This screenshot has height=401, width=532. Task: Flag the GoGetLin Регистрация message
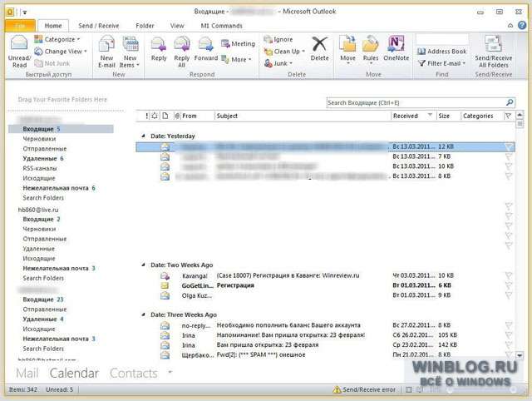[x=508, y=285]
